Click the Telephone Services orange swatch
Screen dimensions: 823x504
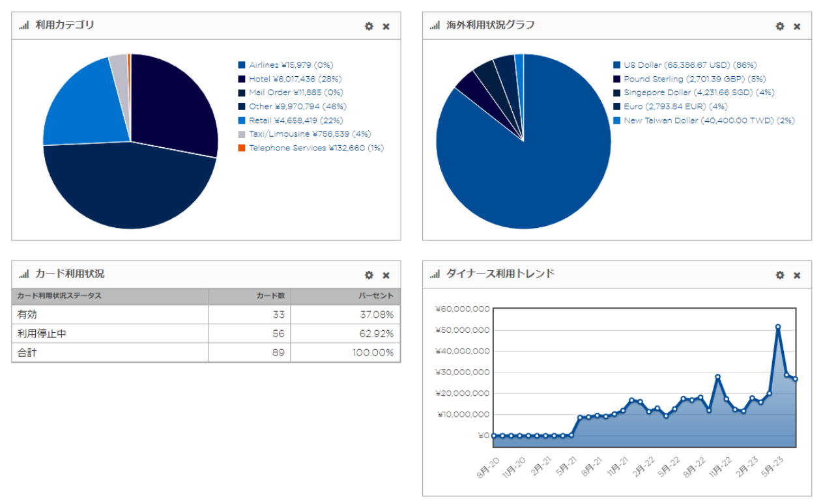click(x=242, y=148)
